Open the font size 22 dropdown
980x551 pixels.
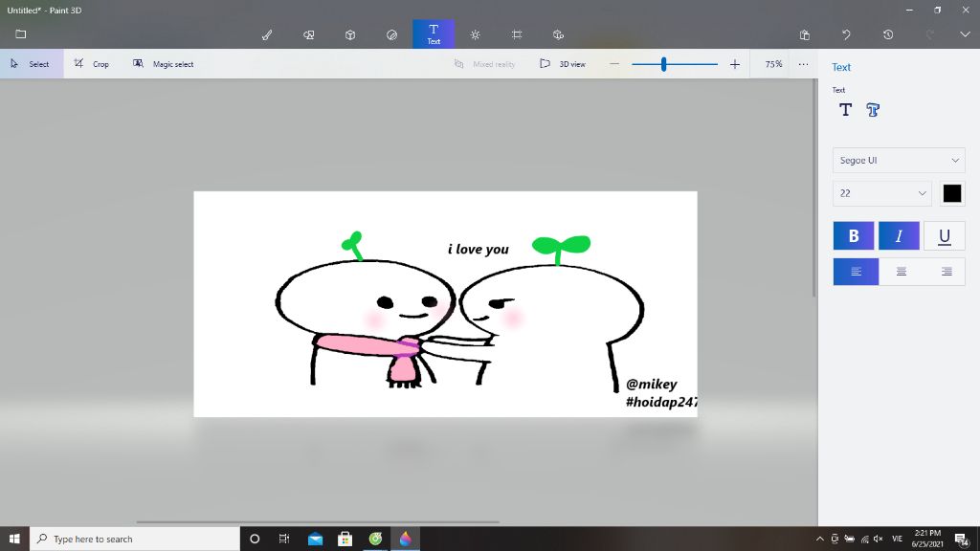[881, 193]
